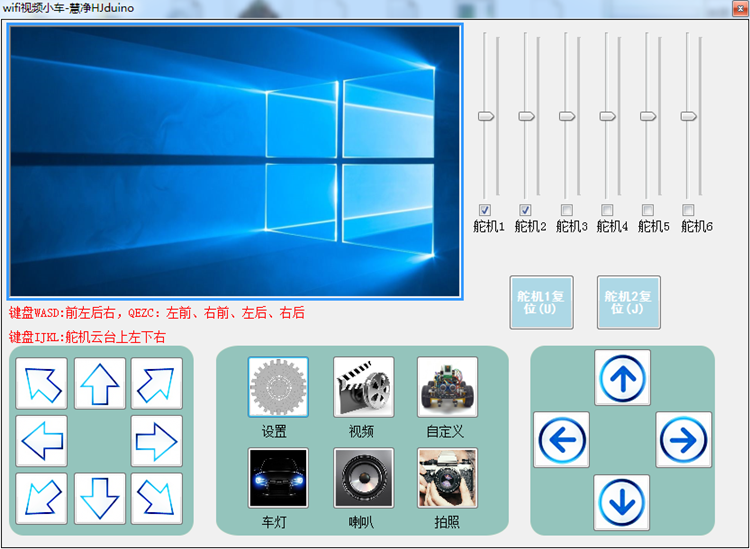750x549 pixels.
Task: Sound the 喇叭 with the speaker icon
Action: coord(364,478)
